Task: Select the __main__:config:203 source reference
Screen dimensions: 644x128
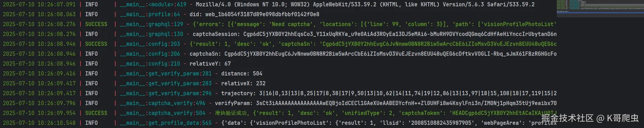Action: 150,44
